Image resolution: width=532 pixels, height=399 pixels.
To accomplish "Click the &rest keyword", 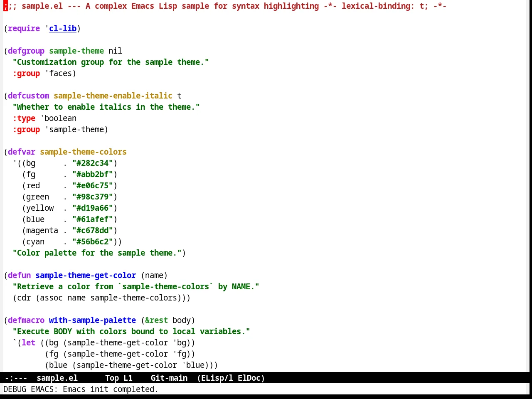I will click(x=156, y=320).
